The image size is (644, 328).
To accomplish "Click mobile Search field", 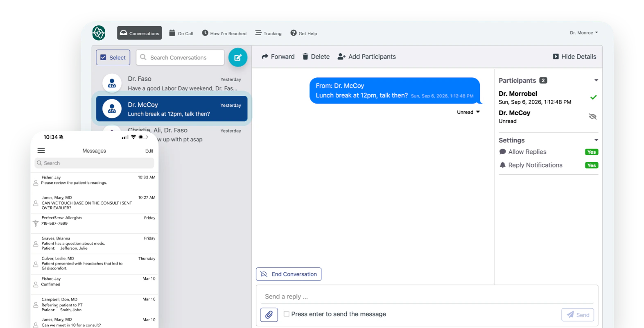I will click(94, 163).
